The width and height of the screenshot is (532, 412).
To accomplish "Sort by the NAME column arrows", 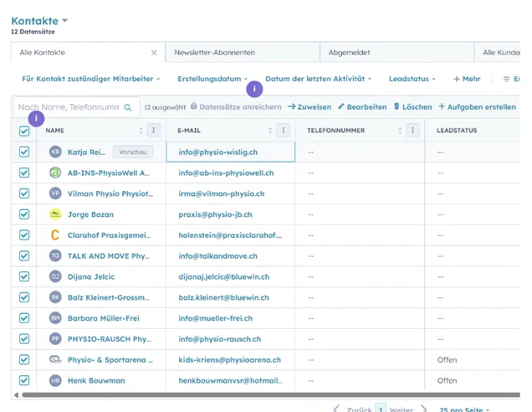I will click(141, 131).
